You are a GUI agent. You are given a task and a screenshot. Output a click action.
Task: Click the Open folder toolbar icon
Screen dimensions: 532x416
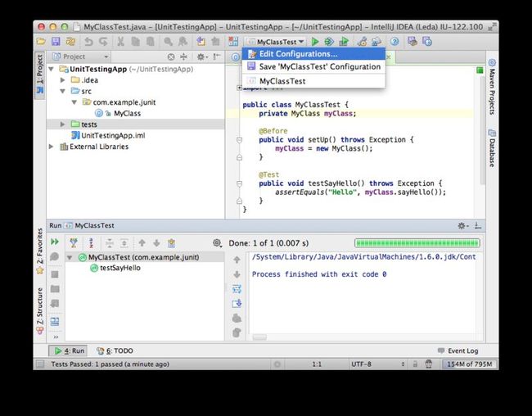(x=41, y=42)
